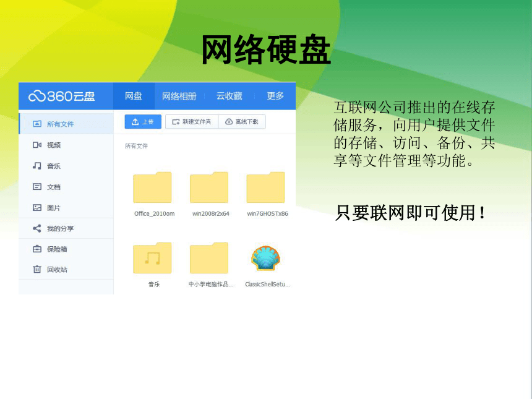Switch to the 网络相册 tab

click(179, 96)
